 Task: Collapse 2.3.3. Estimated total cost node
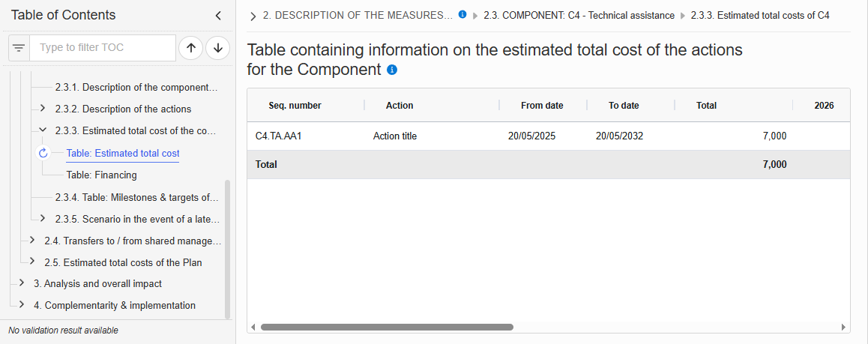43,130
